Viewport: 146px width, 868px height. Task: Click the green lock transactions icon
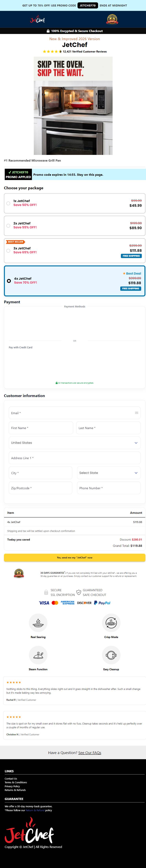(x=57, y=383)
